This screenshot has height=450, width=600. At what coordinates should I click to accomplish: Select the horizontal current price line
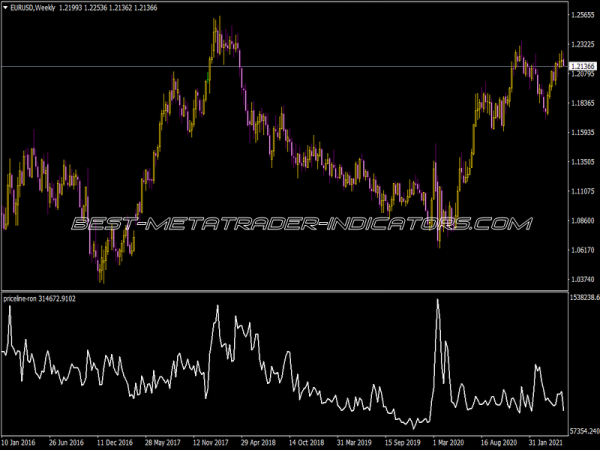click(x=300, y=66)
